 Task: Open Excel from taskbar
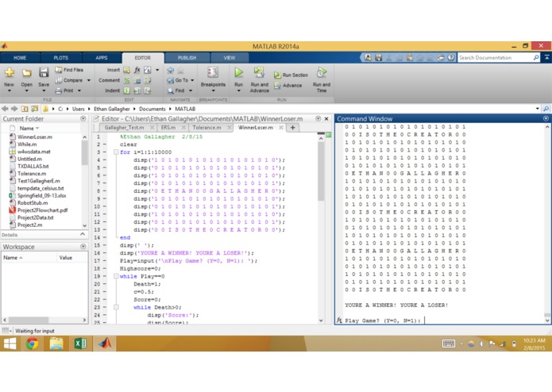click(x=81, y=344)
